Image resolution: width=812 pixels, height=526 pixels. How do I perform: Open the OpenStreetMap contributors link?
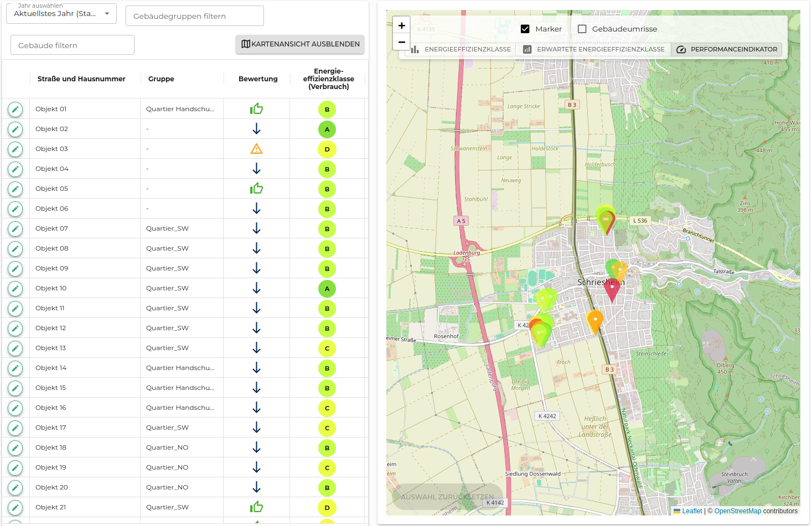tap(737, 511)
